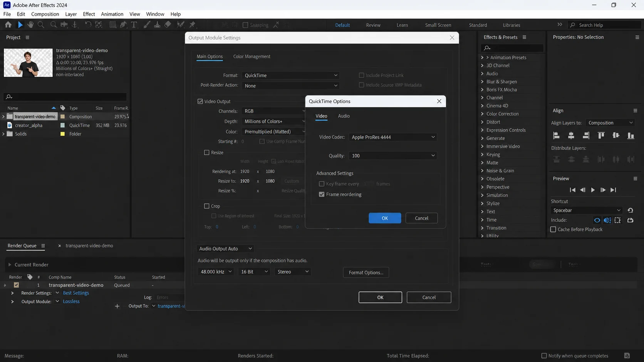Click the add output module plus icon
Screen dimensions: 644x362
pyautogui.click(x=117, y=306)
